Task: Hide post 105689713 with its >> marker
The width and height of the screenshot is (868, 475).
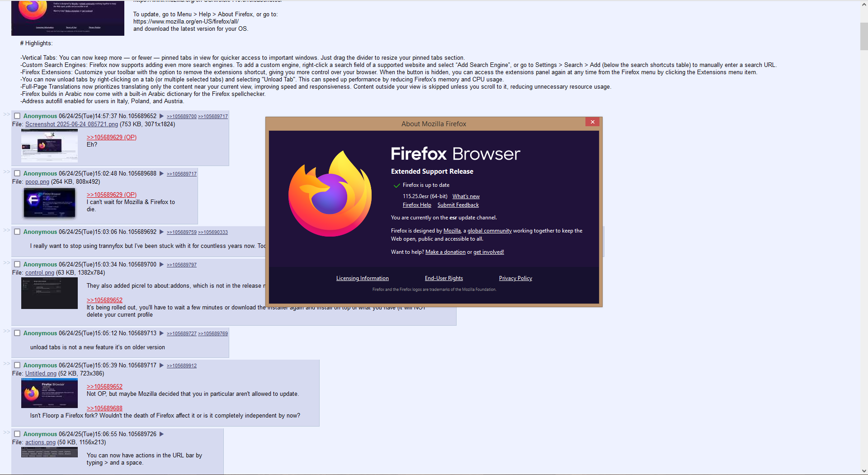Action: point(6,331)
